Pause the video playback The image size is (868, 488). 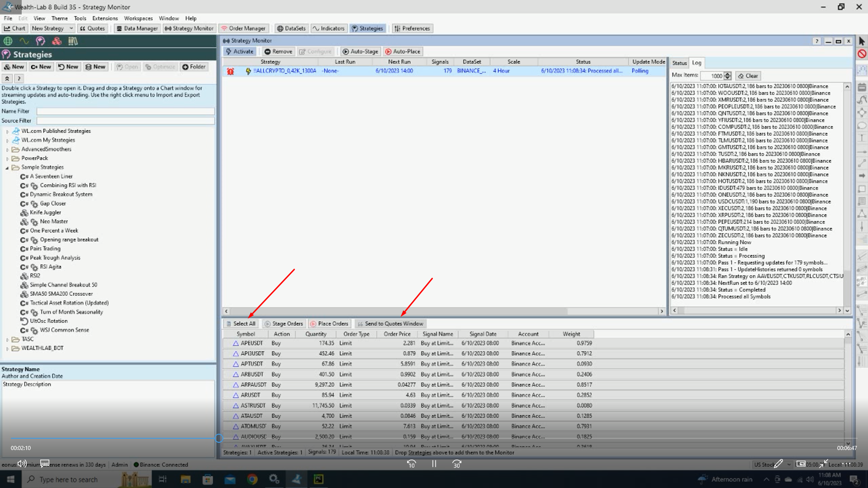434,464
